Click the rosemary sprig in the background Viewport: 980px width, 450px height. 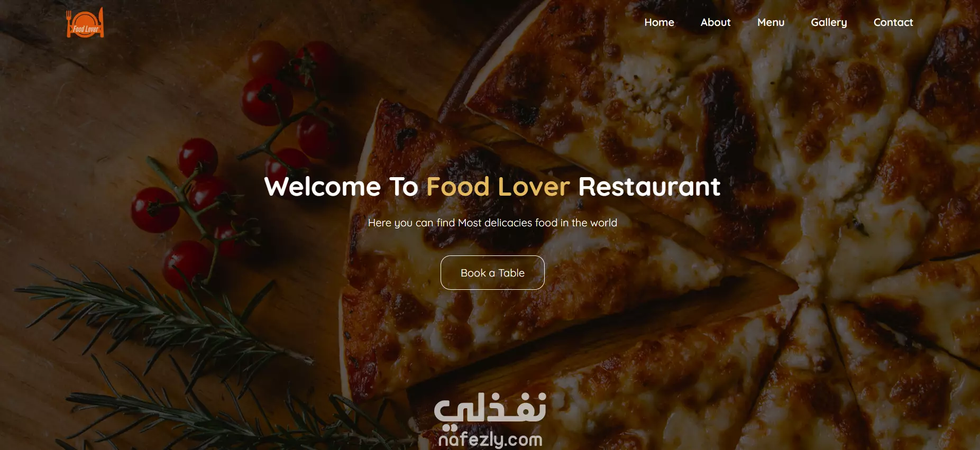click(159, 328)
